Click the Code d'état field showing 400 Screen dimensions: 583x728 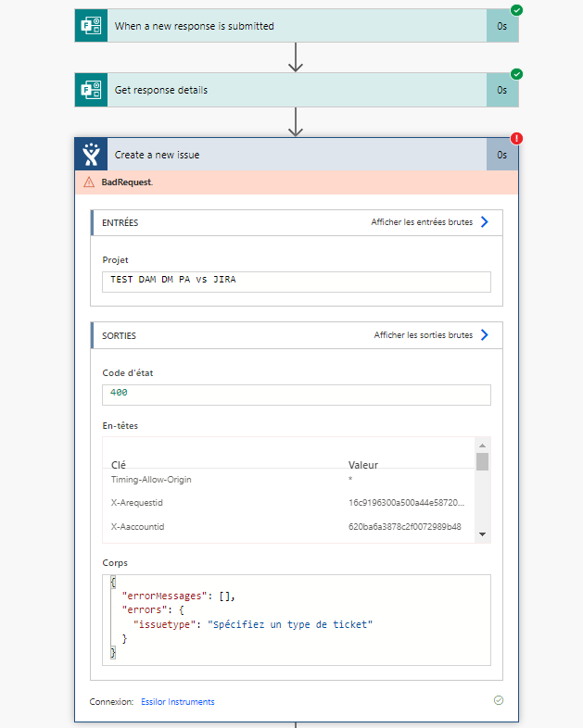tap(297, 395)
